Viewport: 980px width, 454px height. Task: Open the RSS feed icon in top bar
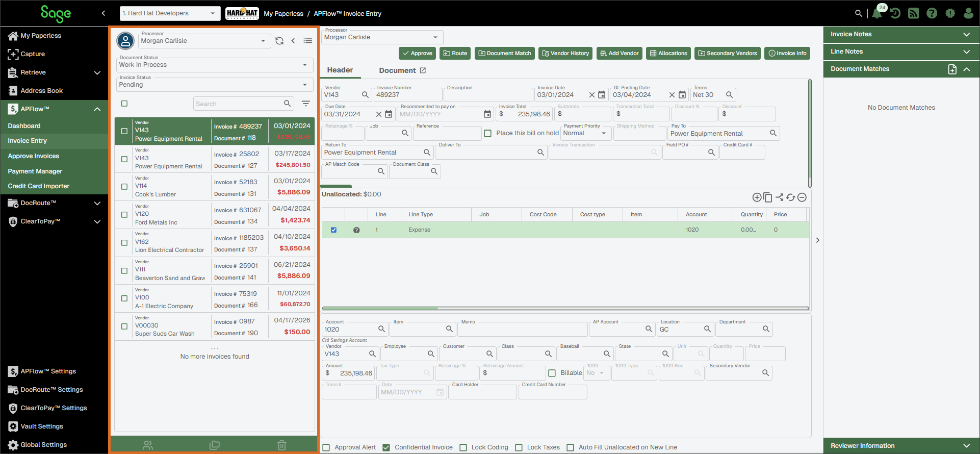pyautogui.click(x=914, y=13)
